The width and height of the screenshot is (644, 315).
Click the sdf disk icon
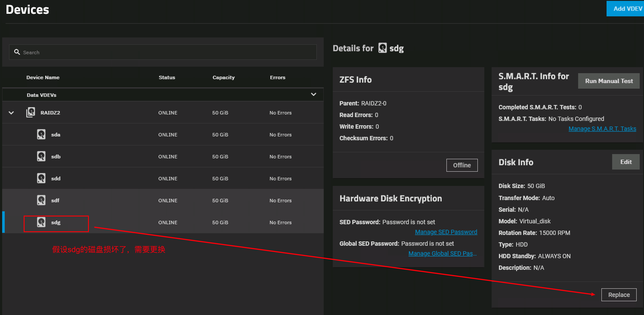click(41, 200)
